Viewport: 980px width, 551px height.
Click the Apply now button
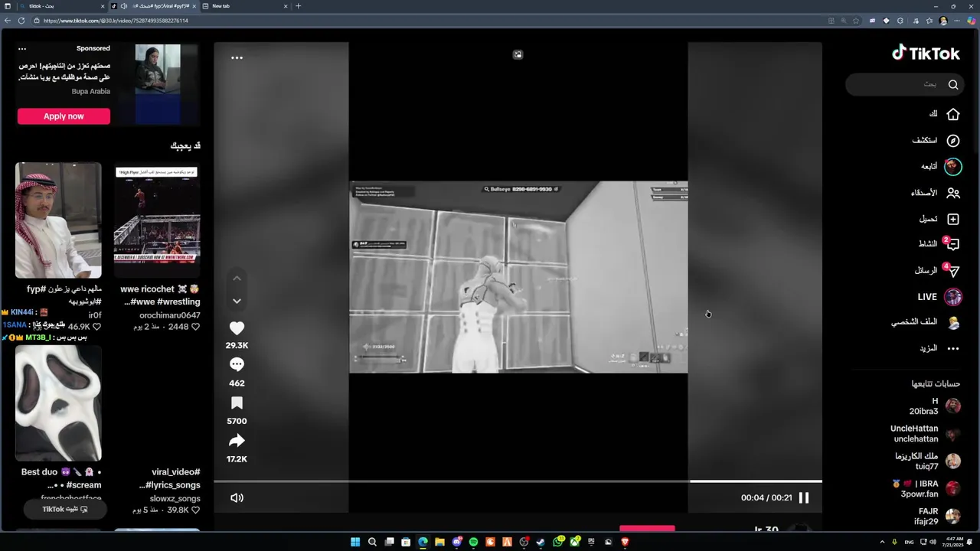tap(64, 116)
